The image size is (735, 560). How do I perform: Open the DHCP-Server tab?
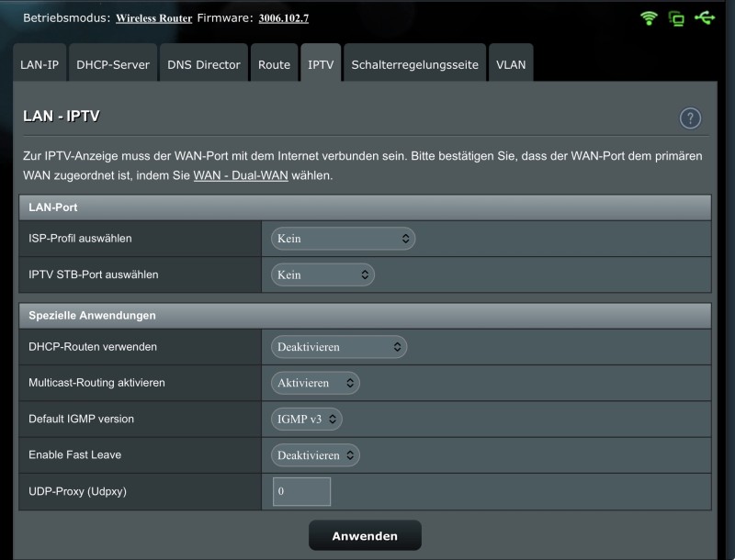point(112,65)
